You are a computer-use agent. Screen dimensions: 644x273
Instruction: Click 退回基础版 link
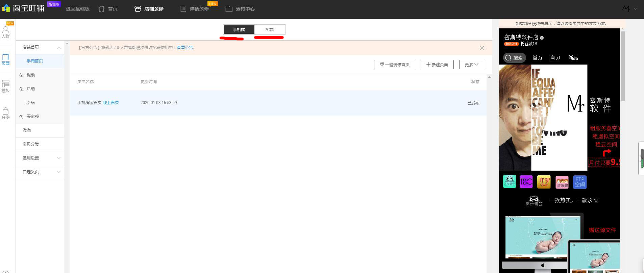click(x=77, y=9)
